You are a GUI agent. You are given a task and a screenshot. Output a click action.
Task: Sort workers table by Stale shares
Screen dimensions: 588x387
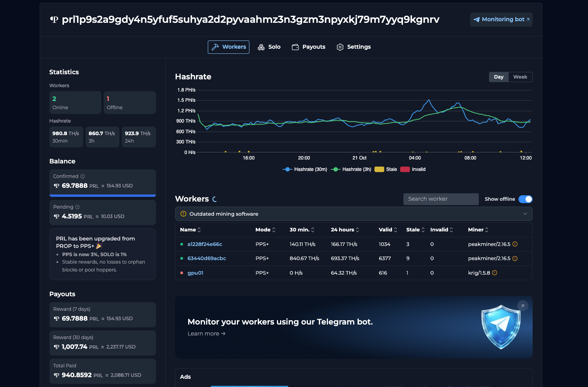pos(416,230)
